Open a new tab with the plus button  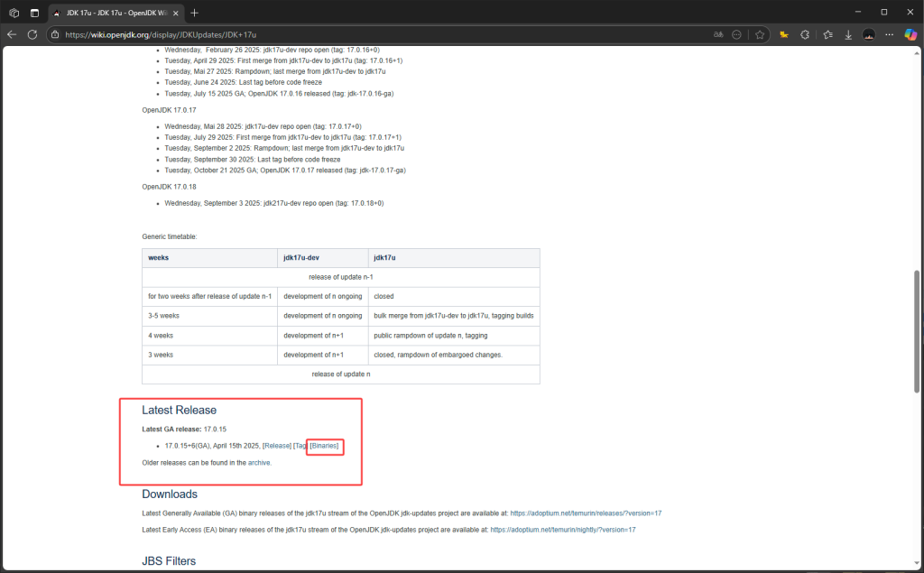pyautogui.click(x=195, y=13)
